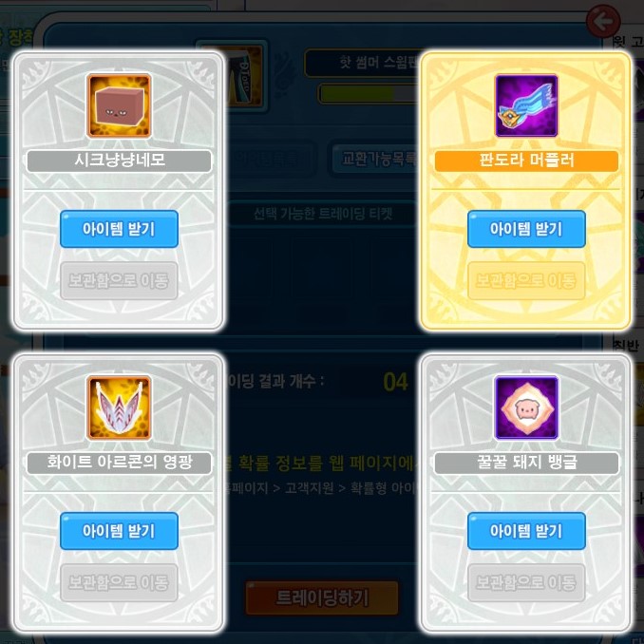The height and width of the screenshot is (644, 644).
Task: Click the 판도라 머플러 orange name label
Action: click(526, 161)
